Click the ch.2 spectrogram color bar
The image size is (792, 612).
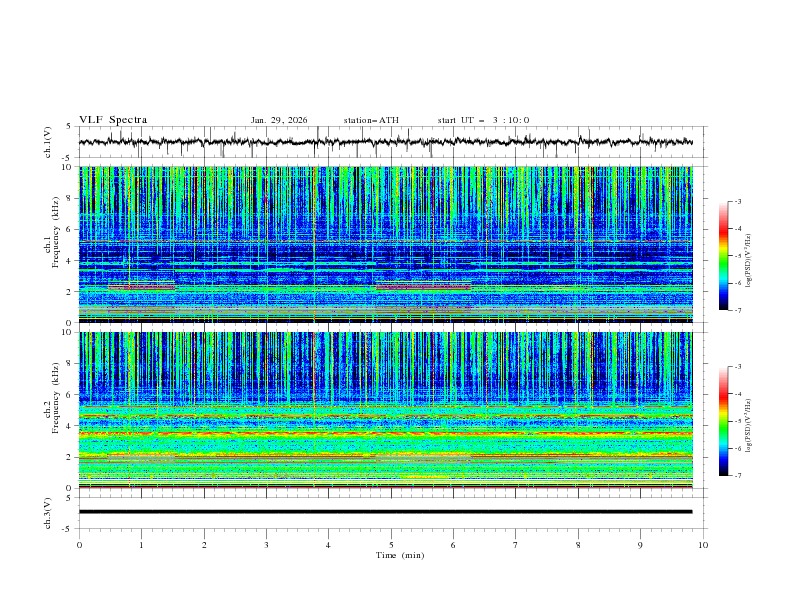tap(723, 421)
